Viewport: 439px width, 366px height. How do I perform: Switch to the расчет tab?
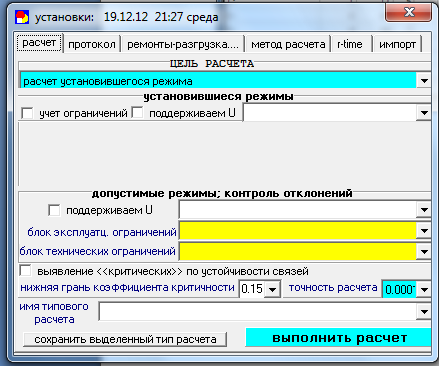(x=39, y=43)
